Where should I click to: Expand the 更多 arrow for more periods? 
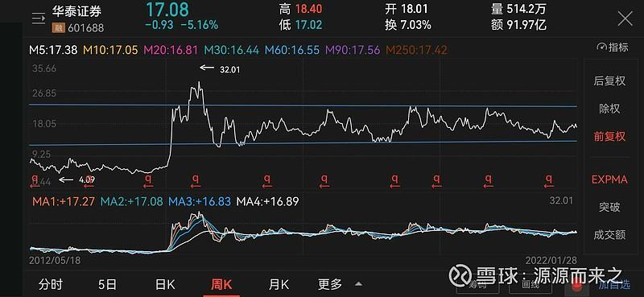pyautogui.click(x=358, y=284)
